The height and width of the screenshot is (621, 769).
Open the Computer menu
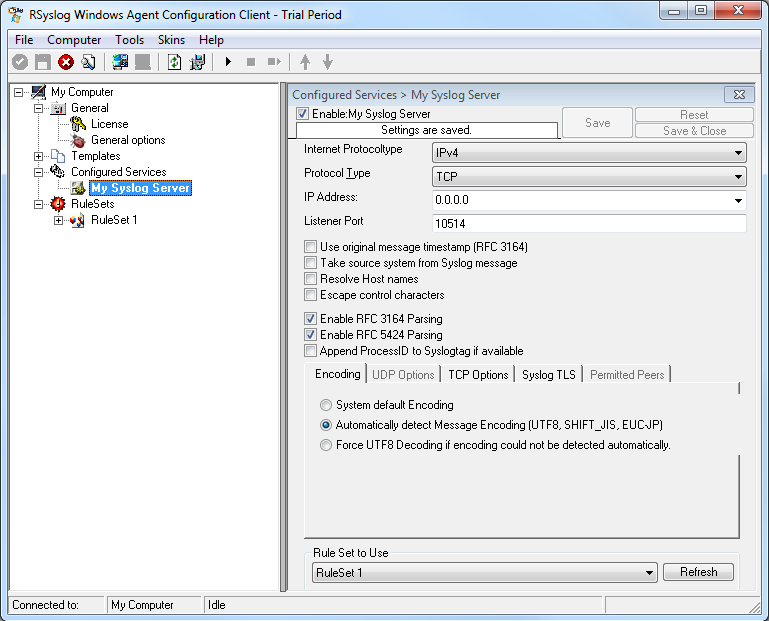point(74,40)
